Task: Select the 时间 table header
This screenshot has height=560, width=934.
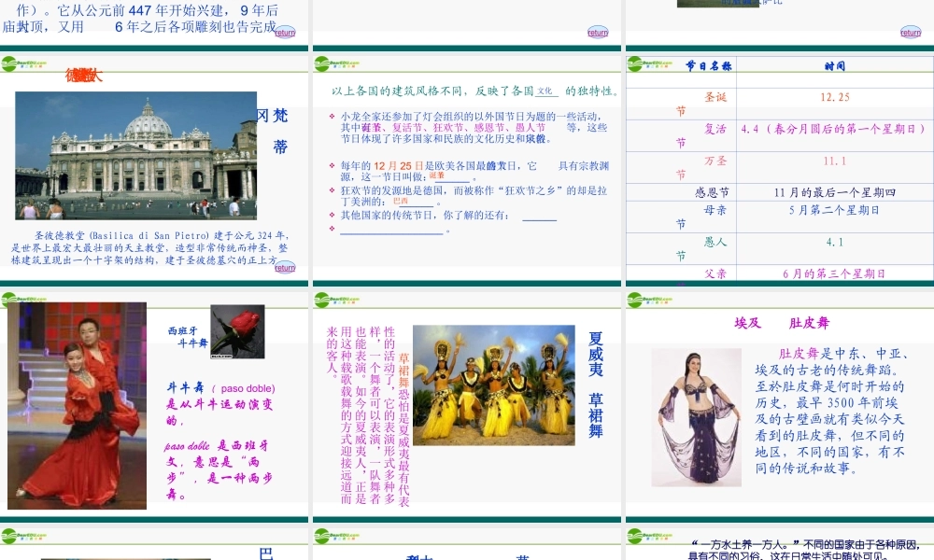Action: click(834, 65)
